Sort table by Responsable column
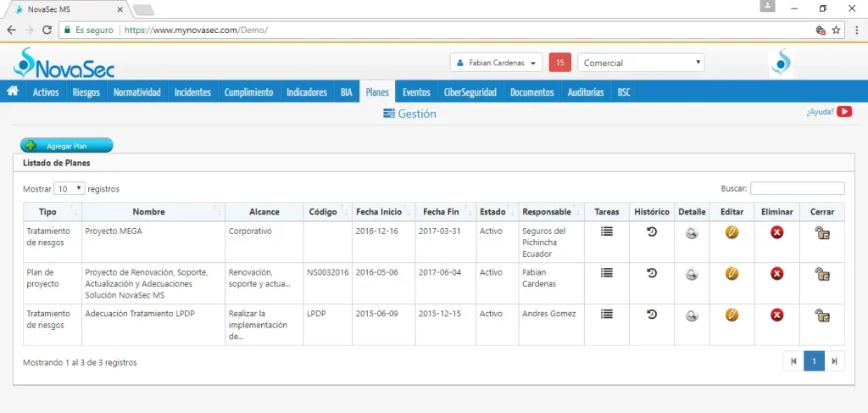The width and height of the screenshot is (868, 413). (551, 211)
